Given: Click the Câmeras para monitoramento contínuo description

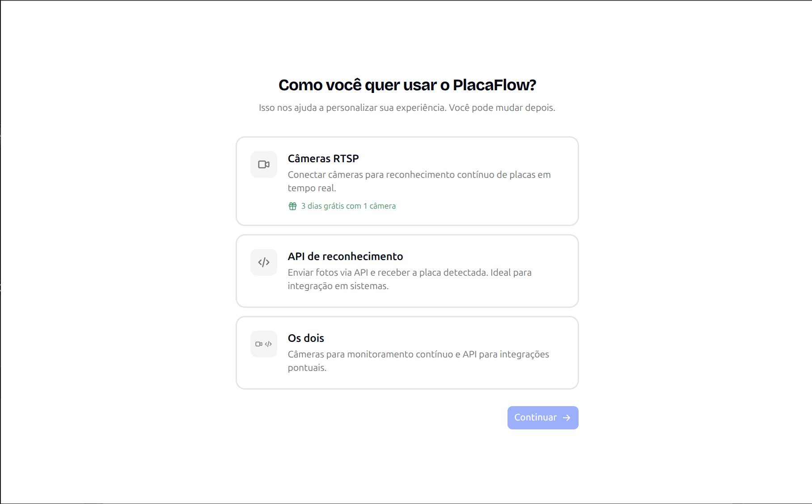Looking at the screenshot, I should tap(418, 354).
